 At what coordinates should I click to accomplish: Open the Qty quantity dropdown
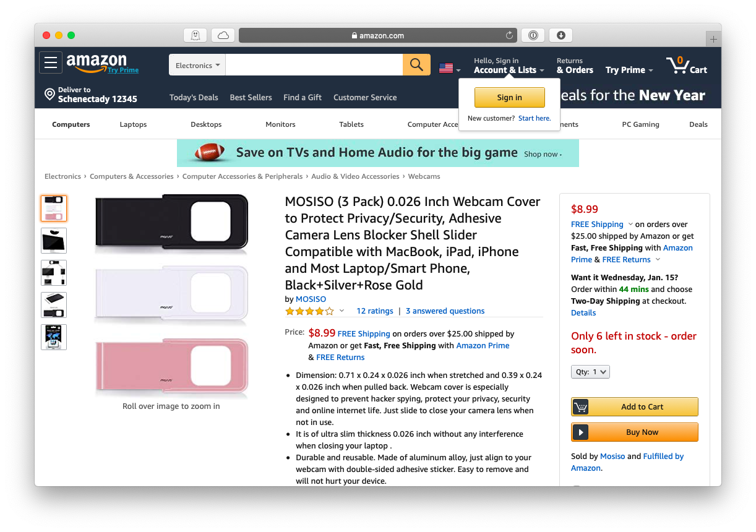590,371
